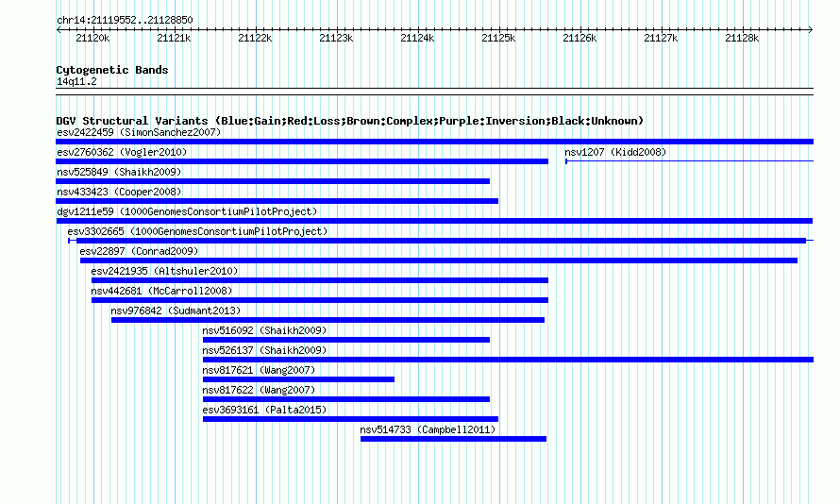The height and width of the screenshot is (504, 840).
Task: Click the nsv525849 (Shaikh2009) label
Action: [119, 172]
